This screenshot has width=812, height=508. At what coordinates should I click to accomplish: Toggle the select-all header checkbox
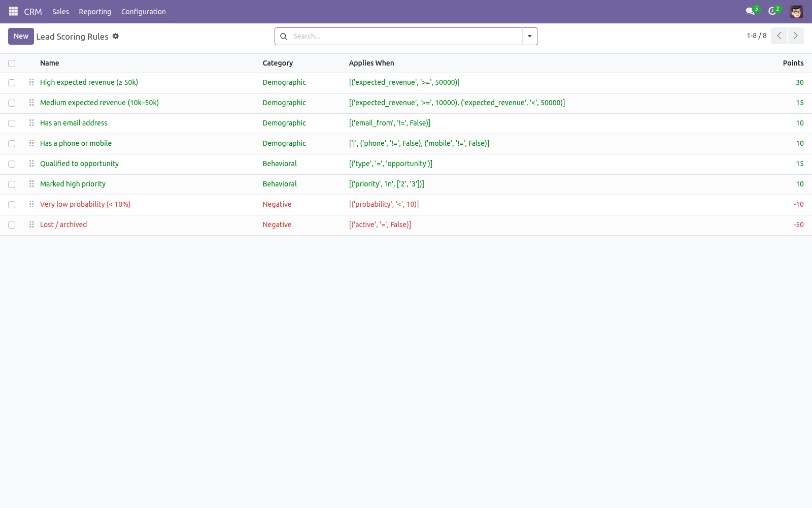(12, 63)
